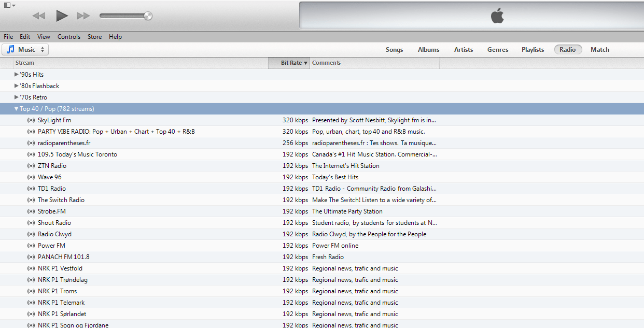
Task: Click the NRK P1 Troms stream icon
Action: pyautogui.click(x=31, y=291)
